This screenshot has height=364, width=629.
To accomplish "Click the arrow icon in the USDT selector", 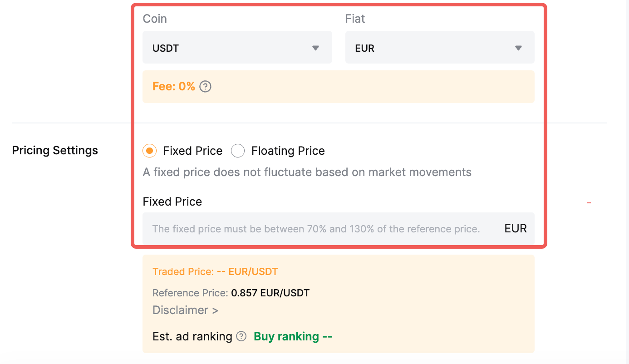I will coord(315,48).
